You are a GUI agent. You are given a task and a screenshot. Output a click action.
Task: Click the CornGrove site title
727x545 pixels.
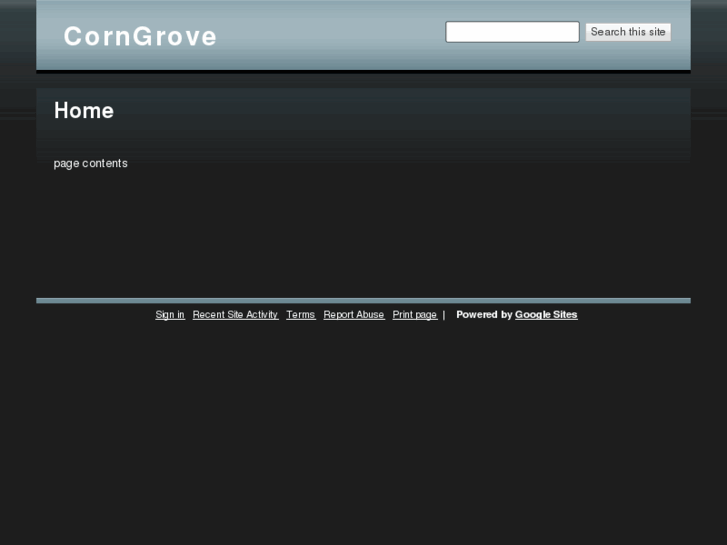140,36
